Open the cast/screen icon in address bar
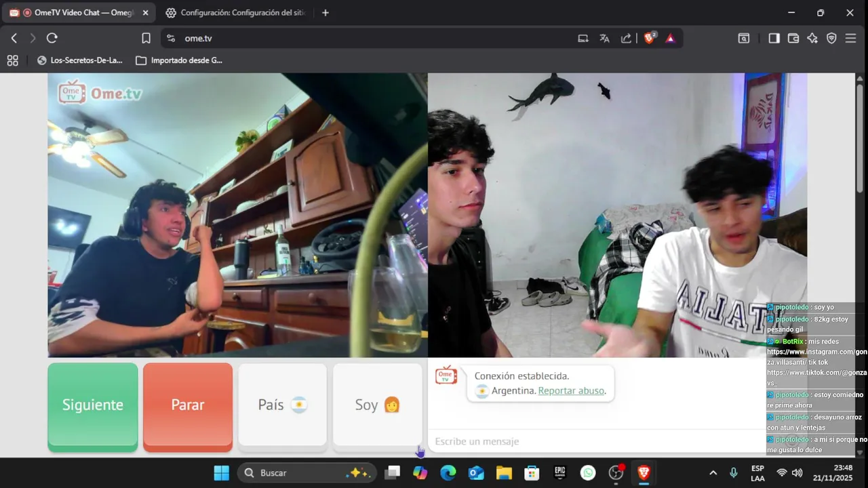The image size is (868, 488). point(583,39)
